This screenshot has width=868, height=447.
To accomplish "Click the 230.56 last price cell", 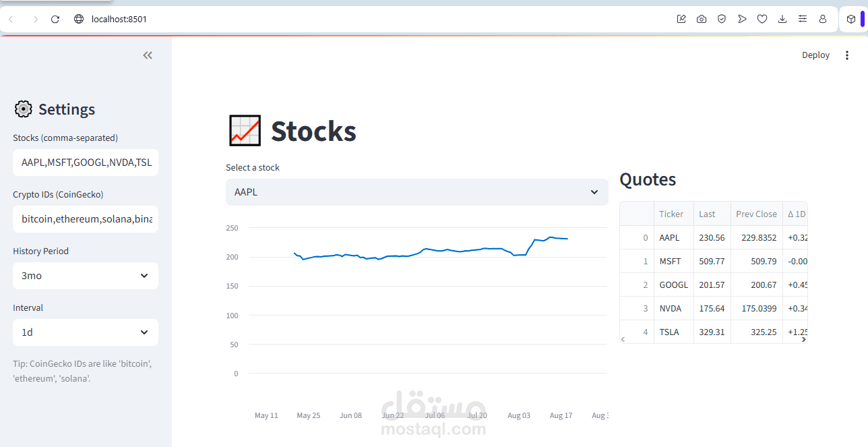I will (712, 237).
